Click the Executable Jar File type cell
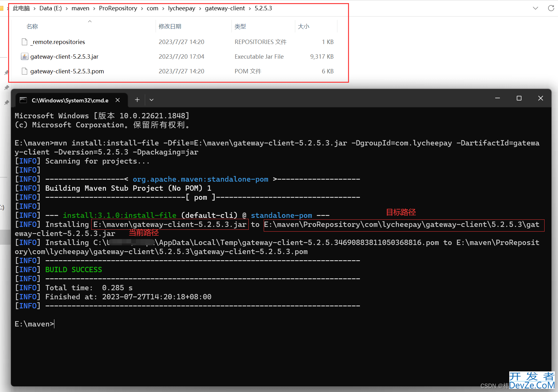Image resolution: width=558 pixels, height=392 pixels. (x=259, y=56)
